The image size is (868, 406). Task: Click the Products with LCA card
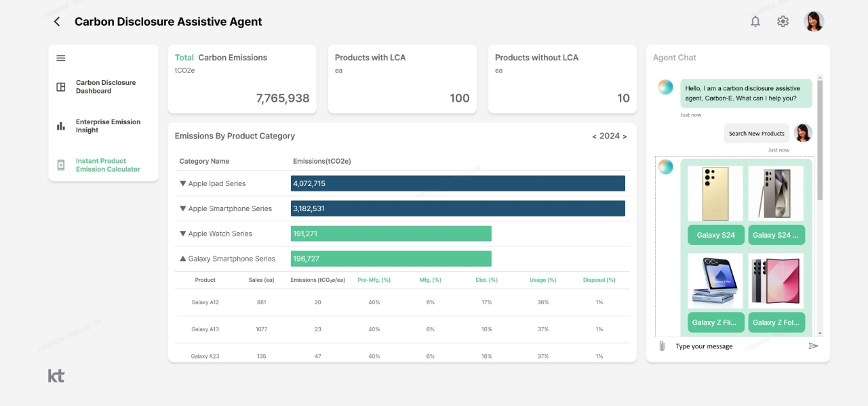[402, 79]
